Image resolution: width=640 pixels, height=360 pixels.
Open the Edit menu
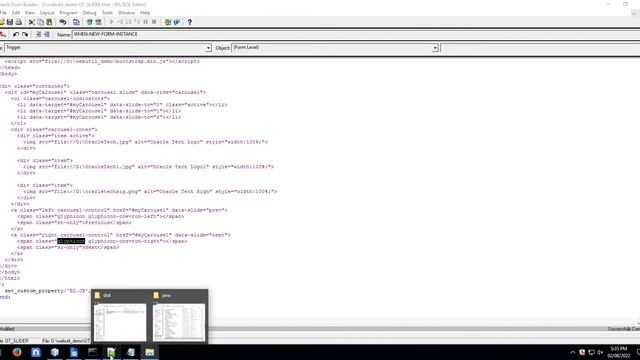click(16, 13)
